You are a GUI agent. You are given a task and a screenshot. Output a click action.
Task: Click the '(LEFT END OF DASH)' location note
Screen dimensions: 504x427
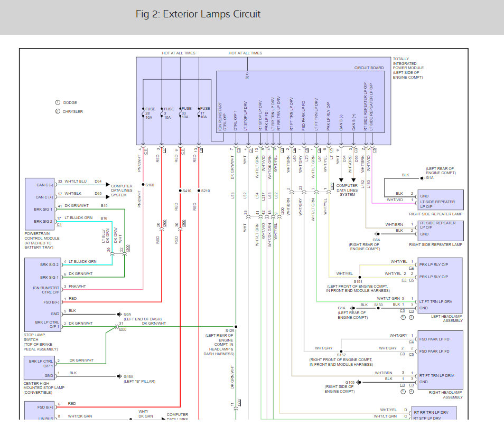click(143, 319)
